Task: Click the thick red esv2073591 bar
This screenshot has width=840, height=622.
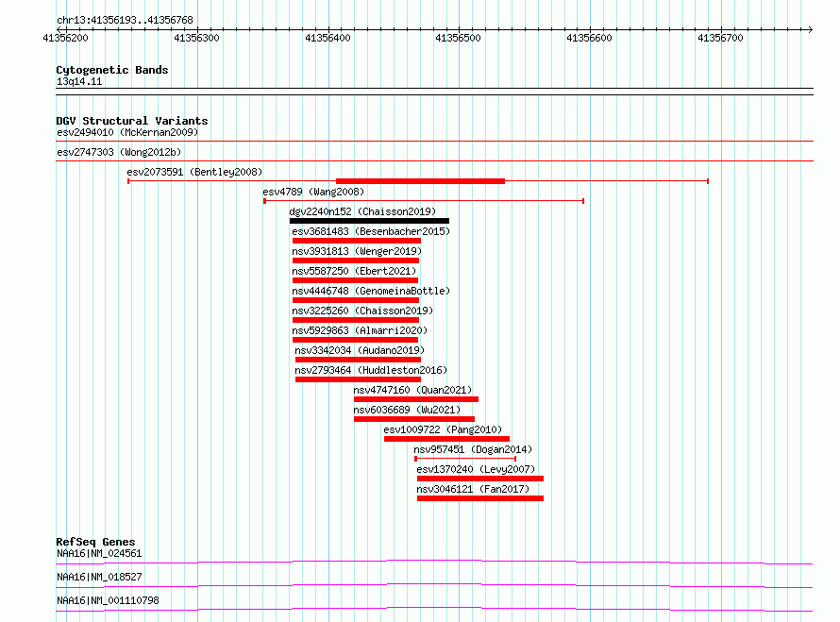Action: (421, 181)
